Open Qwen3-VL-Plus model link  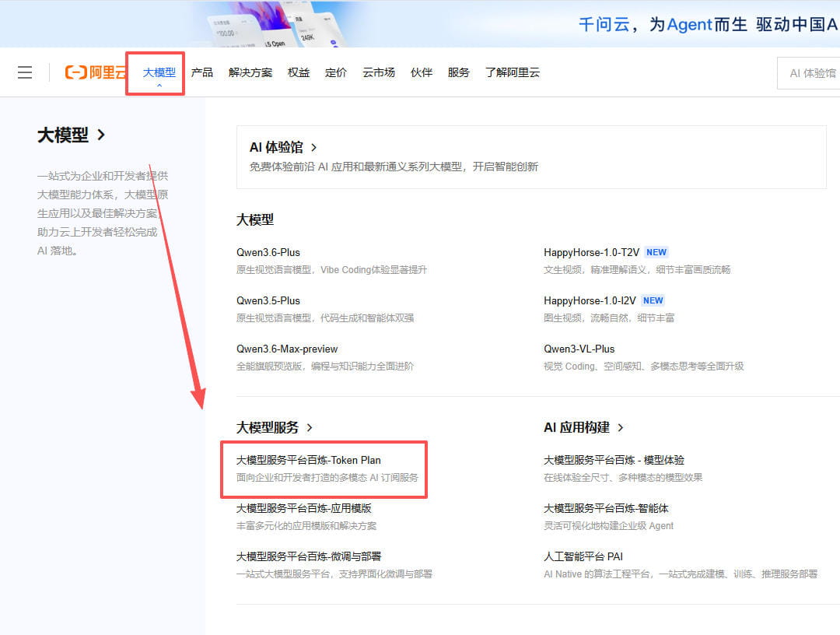click(579, 349)
